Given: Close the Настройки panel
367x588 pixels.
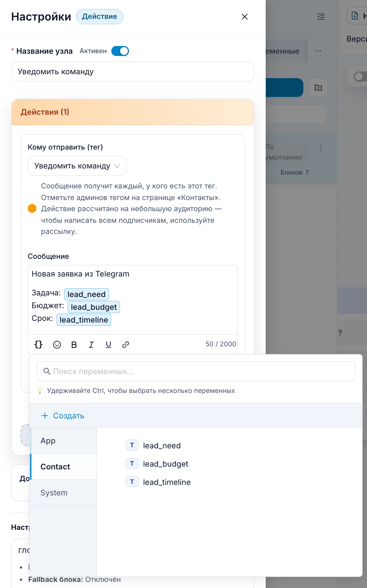Looking at the screenshot, I should point(244,17).
